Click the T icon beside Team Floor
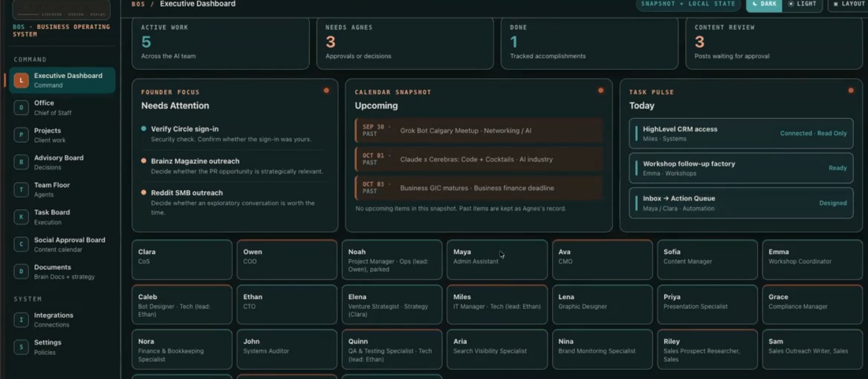Screen dimensions: 868x379 click(22, 189)
